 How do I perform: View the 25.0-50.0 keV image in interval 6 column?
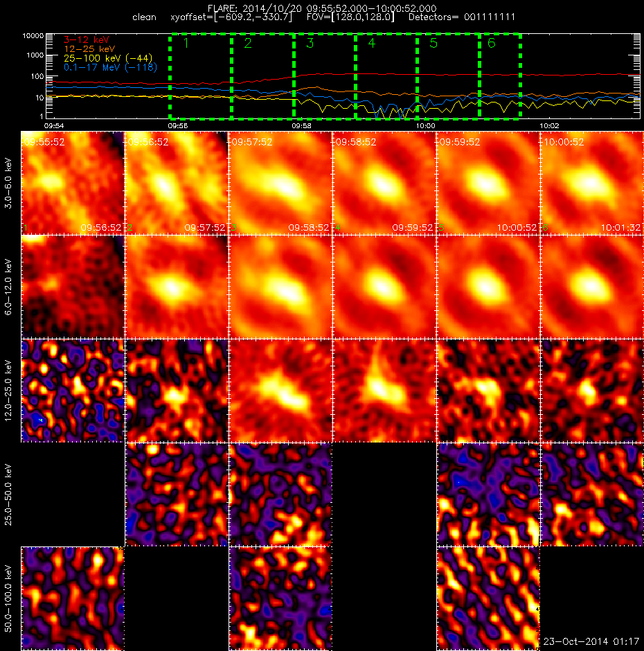[592, 494]
